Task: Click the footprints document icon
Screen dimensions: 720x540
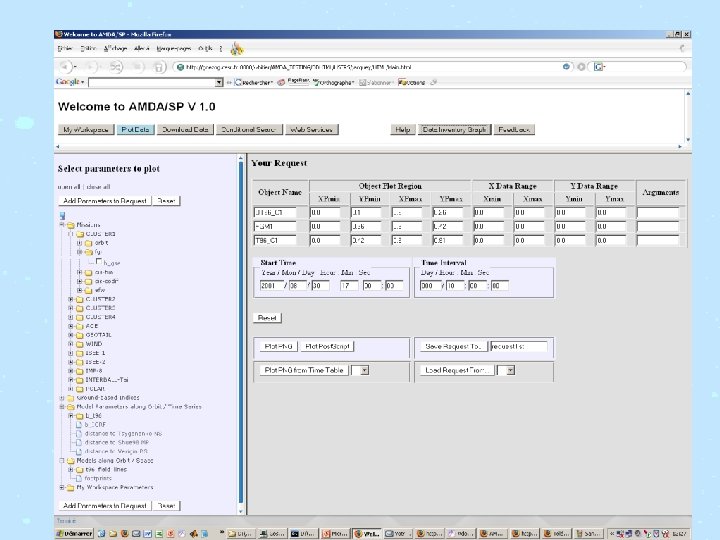Action: [79, 478]
